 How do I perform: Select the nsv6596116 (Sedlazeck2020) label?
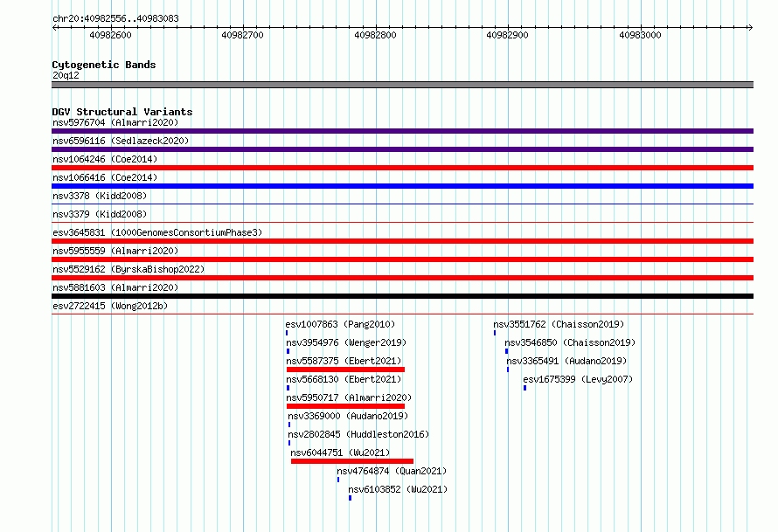tap(121, 141)
